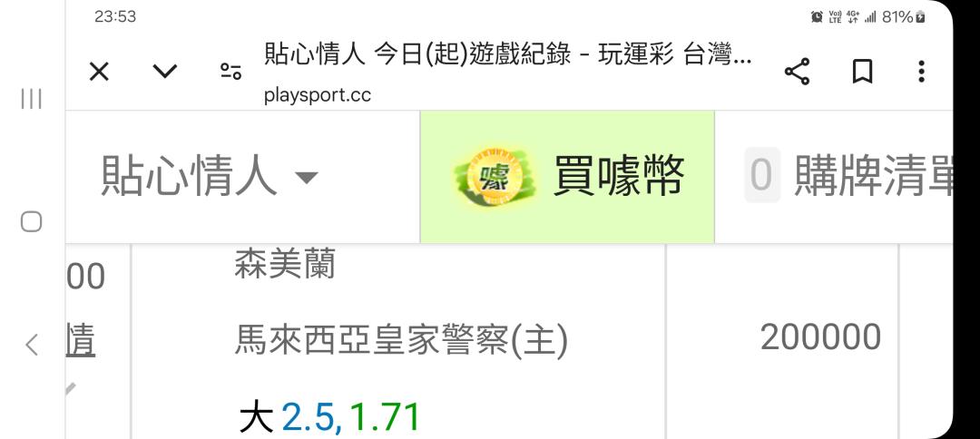The width and height of the screenshot is (980, 439).
Task: Click the 噱 coin icon
Action: click(x=495, y=178)
